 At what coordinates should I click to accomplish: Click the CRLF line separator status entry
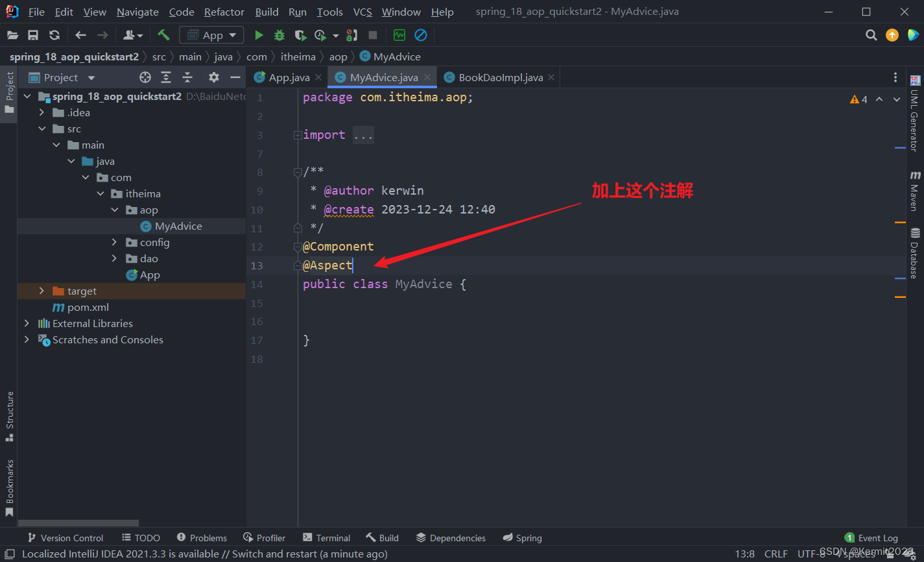[776, 554]
